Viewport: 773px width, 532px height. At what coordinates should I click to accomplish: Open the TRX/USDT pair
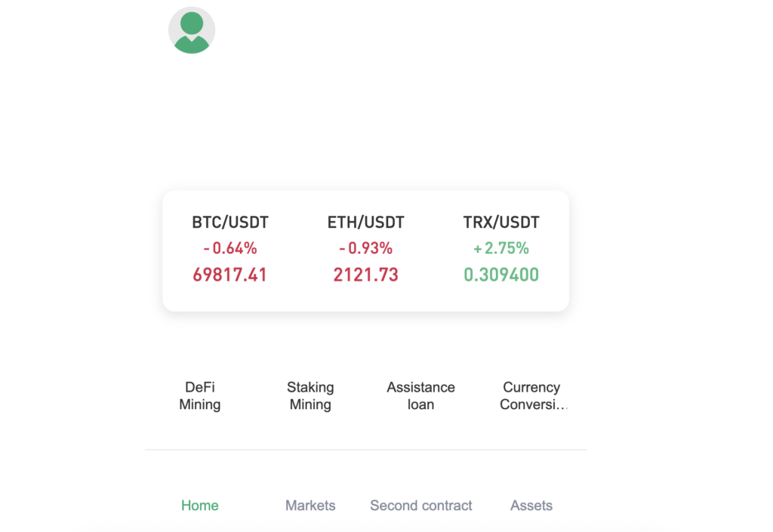pyautogui.click(x=501, y=222)
